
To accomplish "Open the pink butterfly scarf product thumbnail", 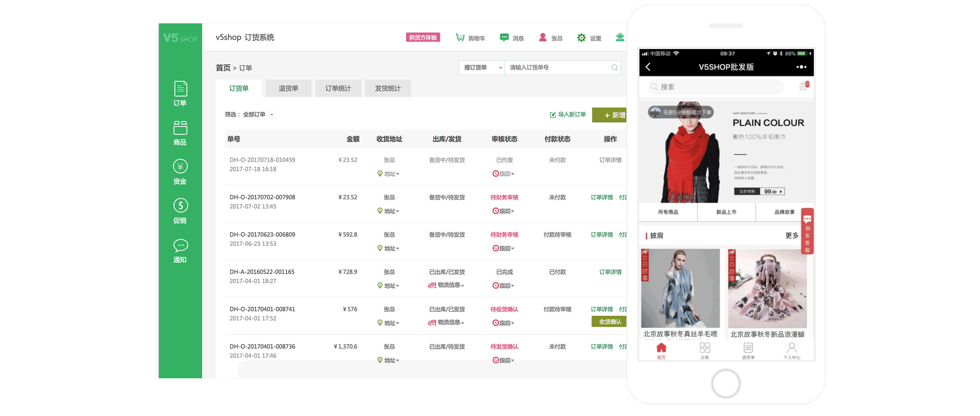I will tap(767, 288).
